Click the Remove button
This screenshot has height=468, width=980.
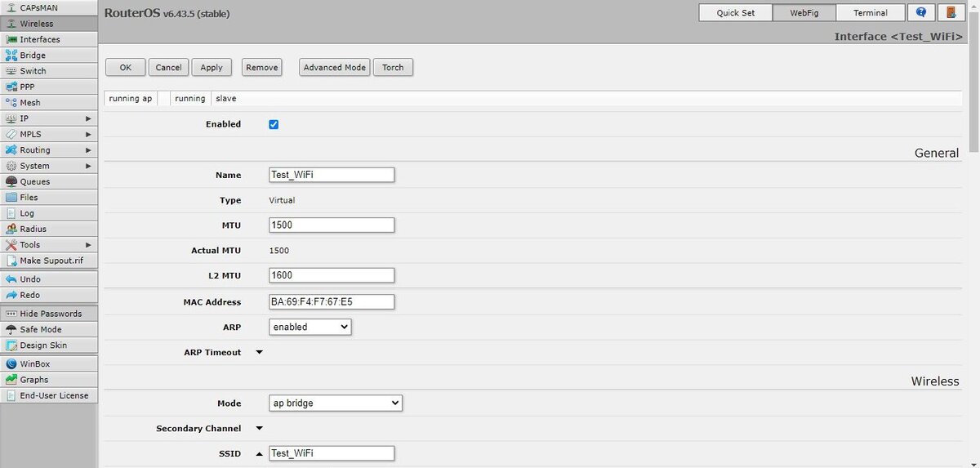[x=262, y=67]
